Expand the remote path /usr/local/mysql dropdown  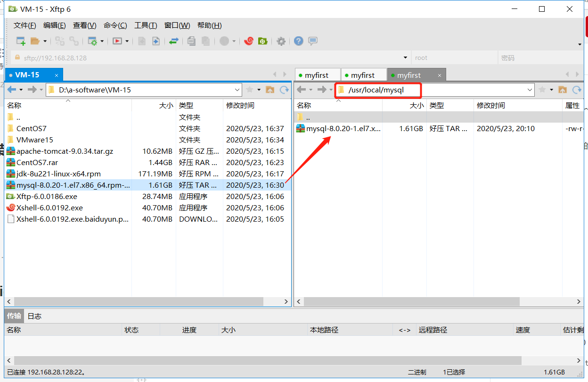tap(530, 90)
